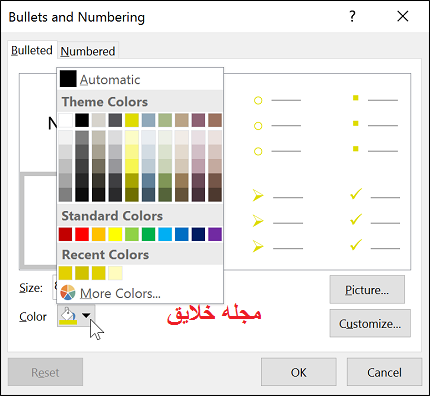Choose the first recent color swatch
The image size is (430, 396).
(x=65, y=273)
